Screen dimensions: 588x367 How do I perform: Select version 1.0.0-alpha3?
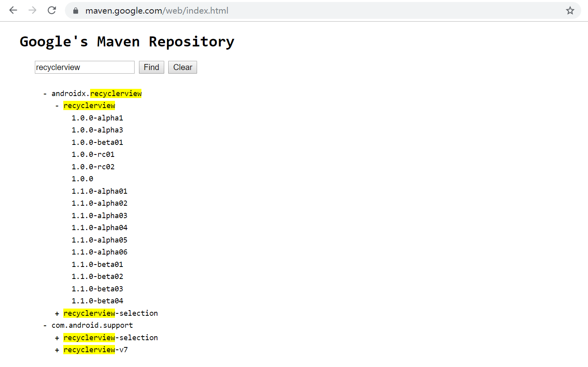[97, 130]
